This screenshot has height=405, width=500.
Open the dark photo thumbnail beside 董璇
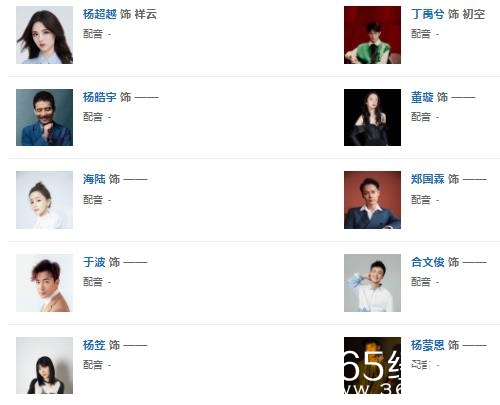[x=372, y=117]
